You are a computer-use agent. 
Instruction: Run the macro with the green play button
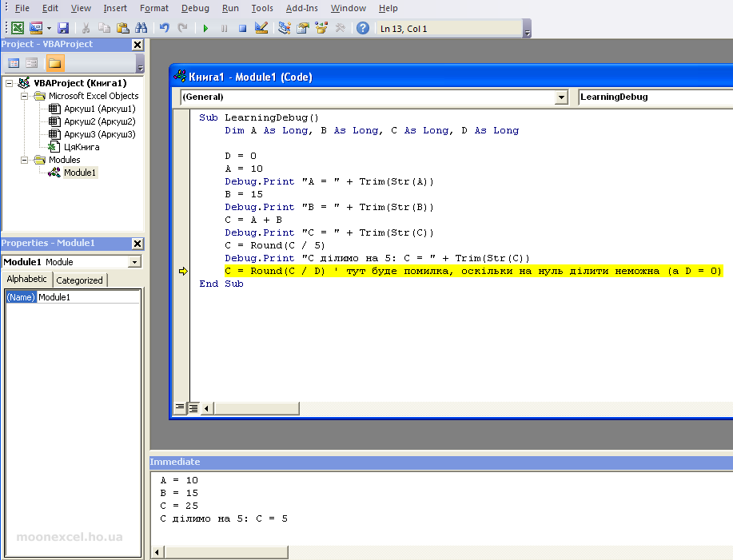(x=205, y=28)
